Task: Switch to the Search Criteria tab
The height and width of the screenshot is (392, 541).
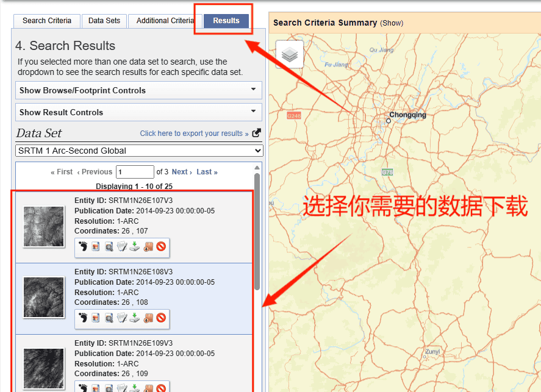Action: (x=46, y=20)
